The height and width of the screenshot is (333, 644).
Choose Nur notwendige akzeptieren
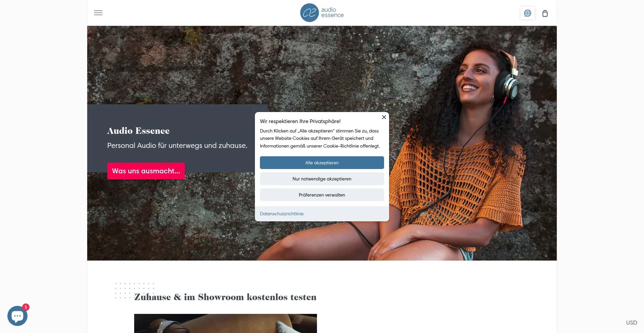pyautogui.click(x=322, y=179)
